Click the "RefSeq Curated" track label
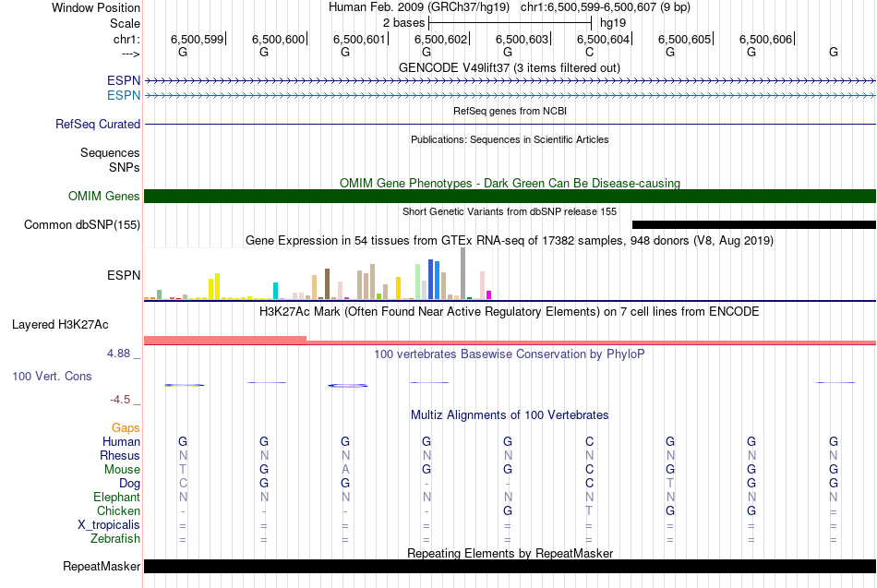This screenshot has width=877, height=588. click(97, 125)
